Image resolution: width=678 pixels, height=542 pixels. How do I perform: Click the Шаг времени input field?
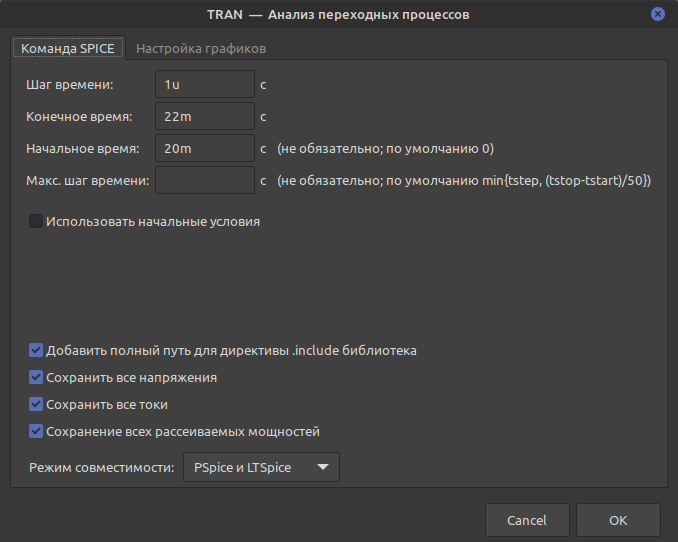click(205, 85)
